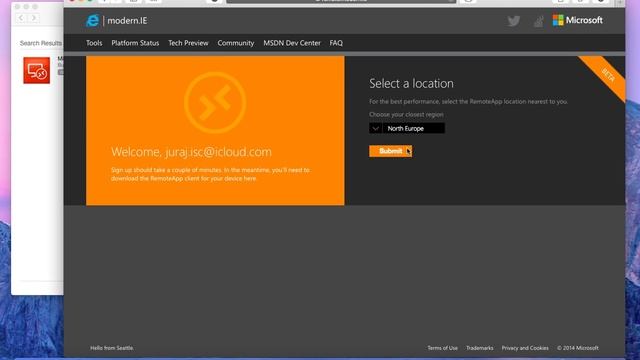Open the Community menu item

[x=236, y=43]
